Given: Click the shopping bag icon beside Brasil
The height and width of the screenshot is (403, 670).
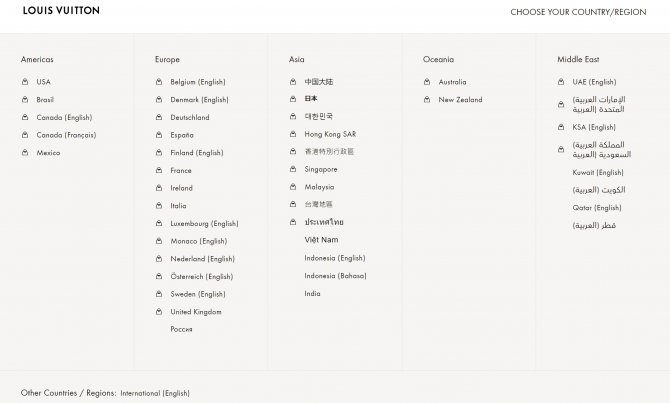Looking at the screenshot, I should pyautogui.click(x=25, y=100).
